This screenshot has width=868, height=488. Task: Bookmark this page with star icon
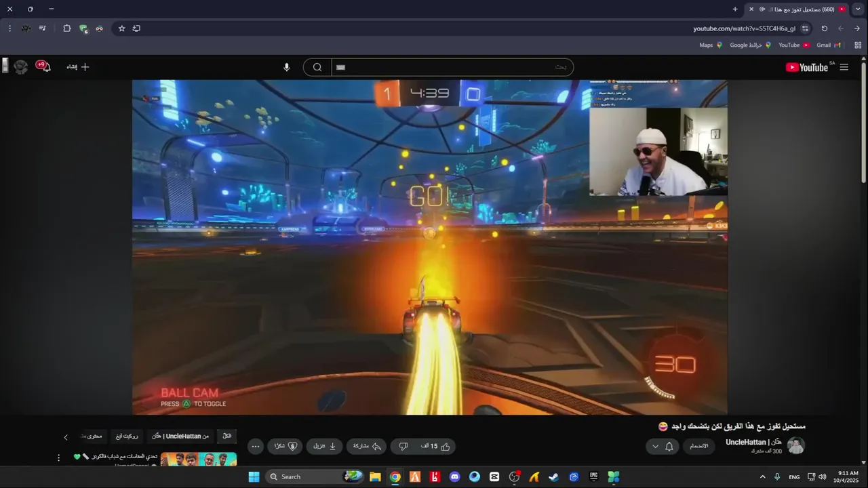pos(122,28)
